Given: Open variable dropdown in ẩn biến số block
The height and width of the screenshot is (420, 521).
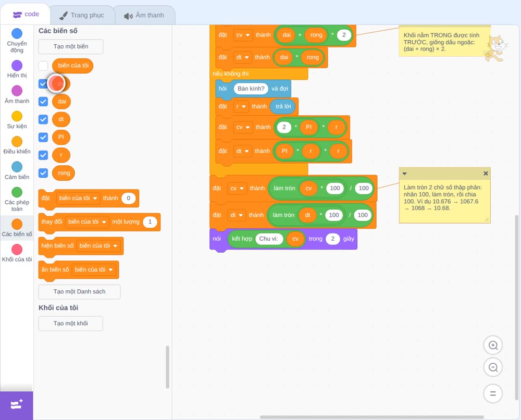Looking at the screenshot, I should pyautogui.click(x=94, y=270).
